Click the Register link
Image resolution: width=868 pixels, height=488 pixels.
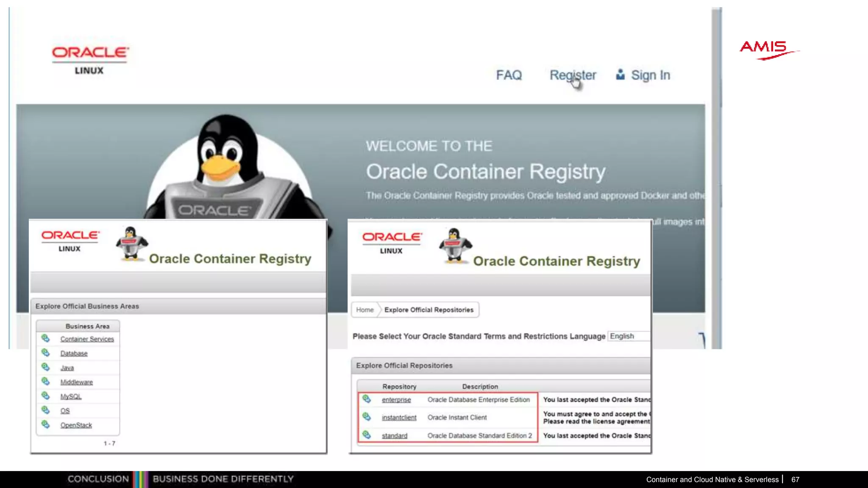click(573, 75)
